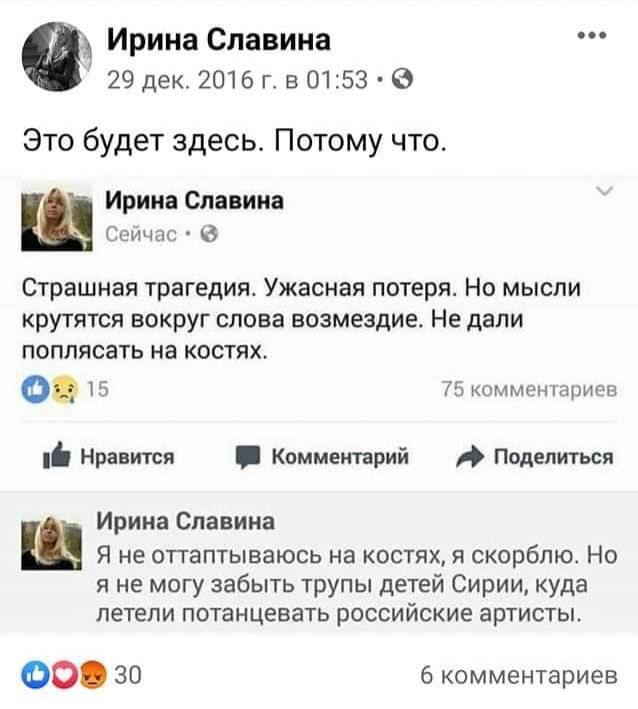The image size is (638, 709).
Task: Click commenter avatar in gray comment box
Action: click(52, 541)
